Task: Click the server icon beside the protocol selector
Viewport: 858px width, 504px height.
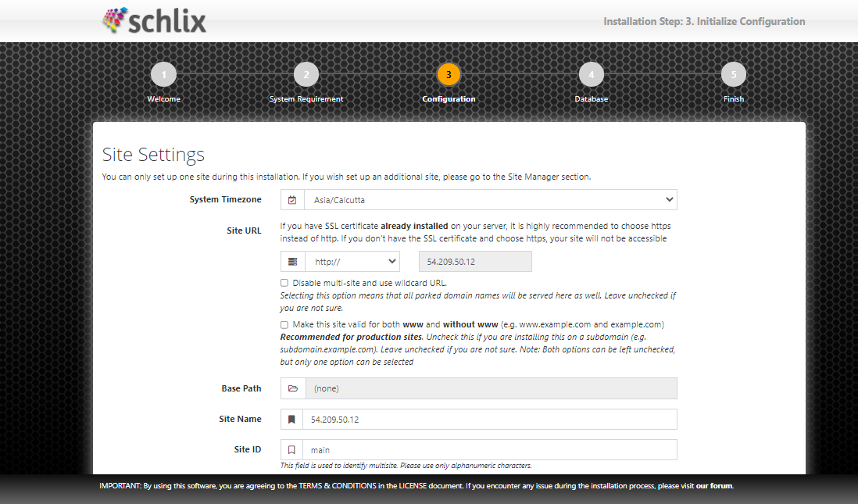Action: pos(293,262)
